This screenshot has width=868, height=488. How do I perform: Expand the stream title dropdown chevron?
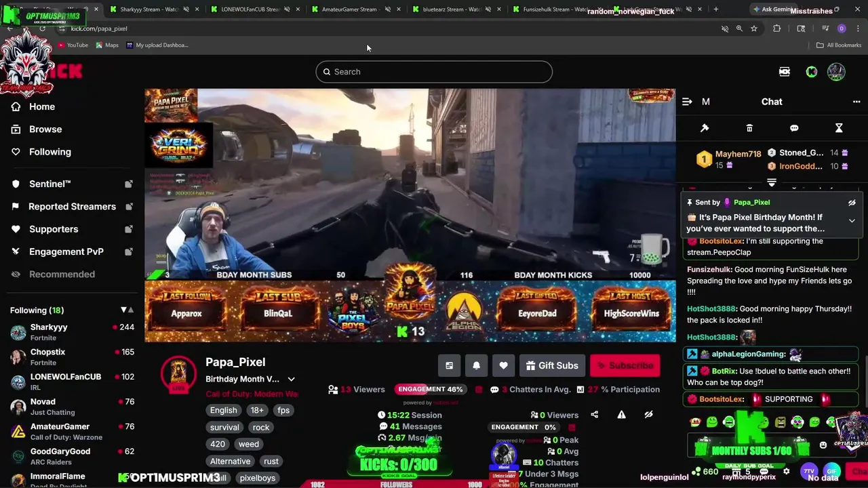pyautogui.click(x=291, y=380)
